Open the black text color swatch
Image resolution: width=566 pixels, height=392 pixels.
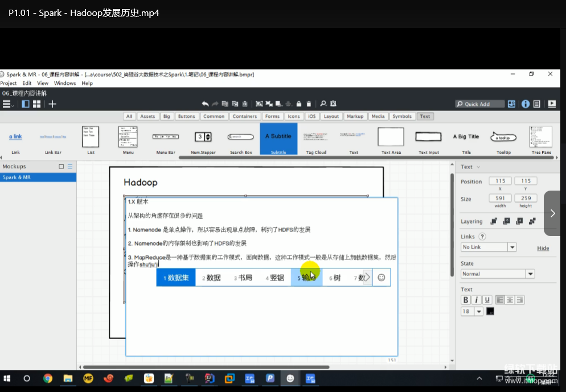pyautogui.click(x=490, y=311)
